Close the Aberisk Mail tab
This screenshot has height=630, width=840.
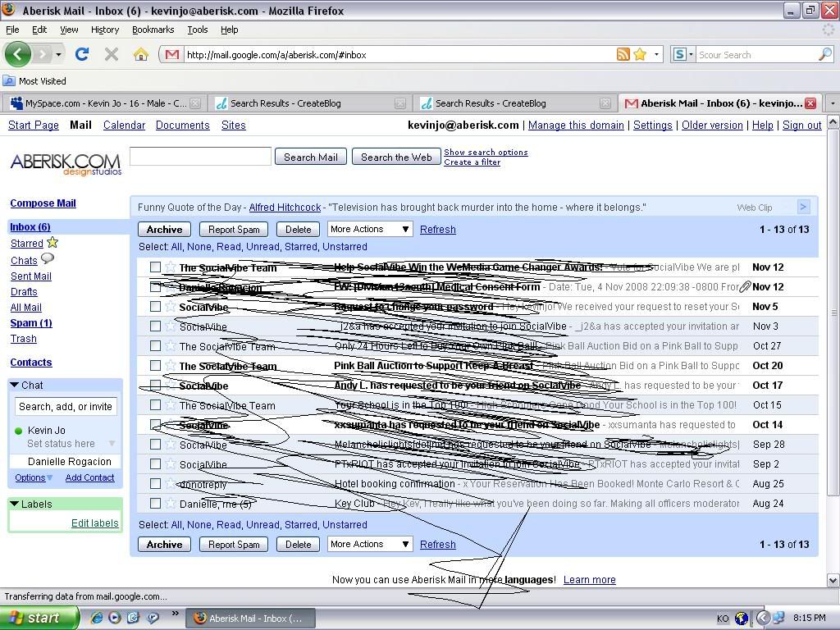810,103
